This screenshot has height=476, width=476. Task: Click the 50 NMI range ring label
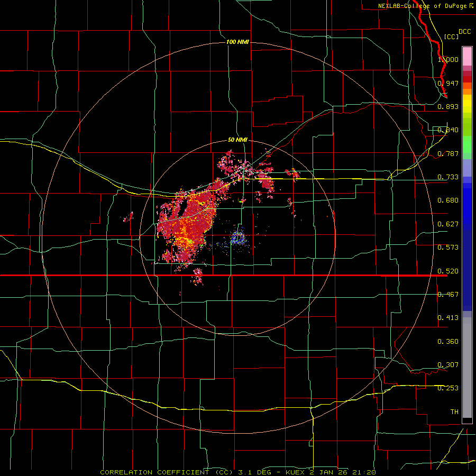[237, 140]
